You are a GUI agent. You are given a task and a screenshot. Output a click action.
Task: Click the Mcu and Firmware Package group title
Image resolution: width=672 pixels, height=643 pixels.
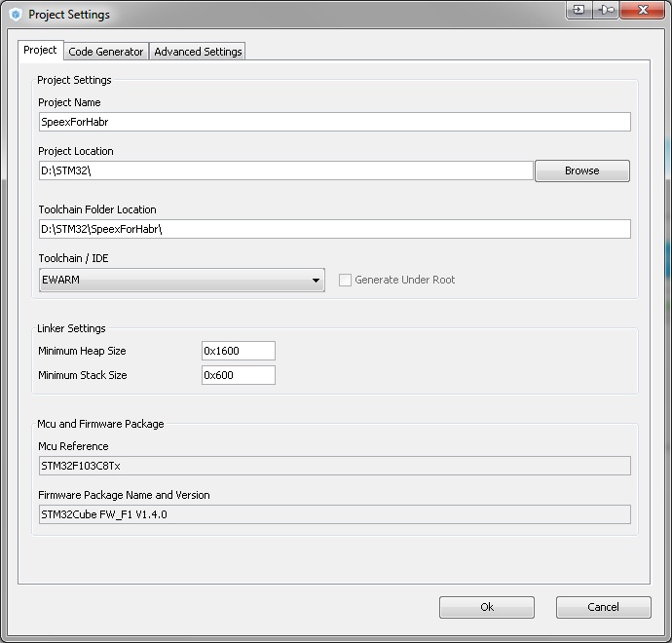coord(100,424)
